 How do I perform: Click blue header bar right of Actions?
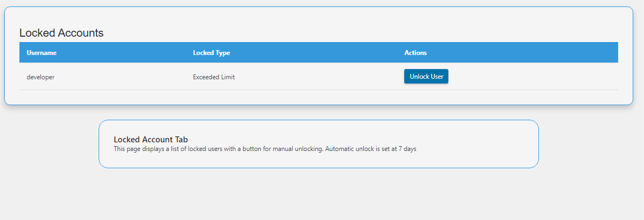pos(522,53)
